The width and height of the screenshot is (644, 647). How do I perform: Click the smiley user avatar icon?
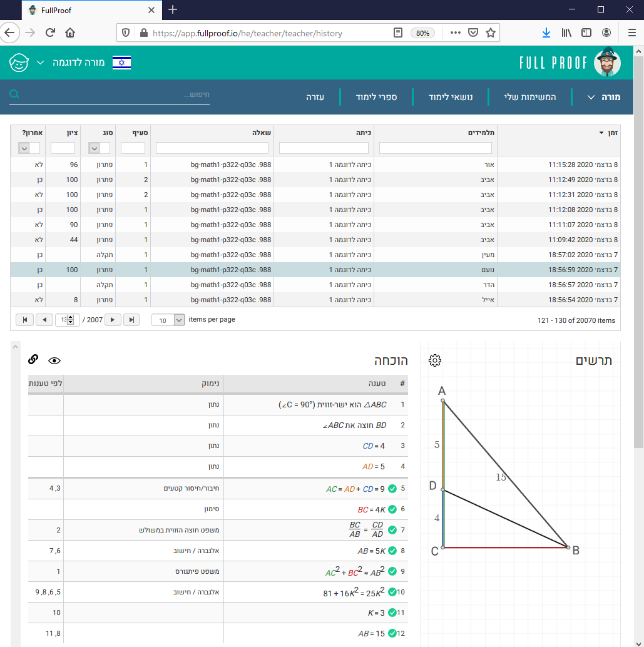[19, 63]
